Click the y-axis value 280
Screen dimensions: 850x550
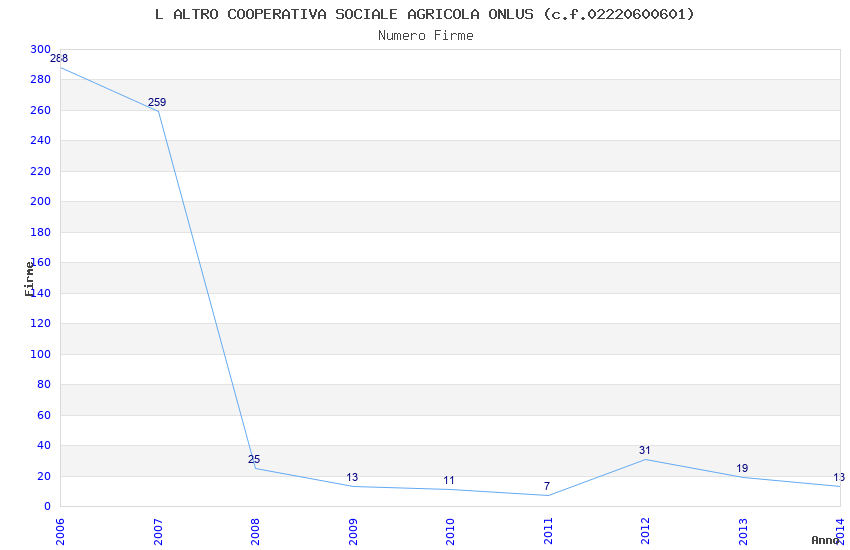click(x=41, y=80)
